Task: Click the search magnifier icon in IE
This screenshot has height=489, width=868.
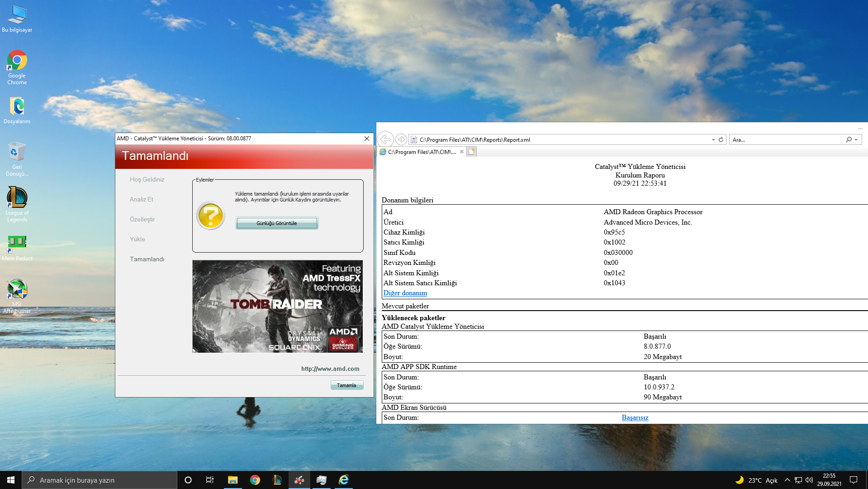Action: (x=849, y=139)
